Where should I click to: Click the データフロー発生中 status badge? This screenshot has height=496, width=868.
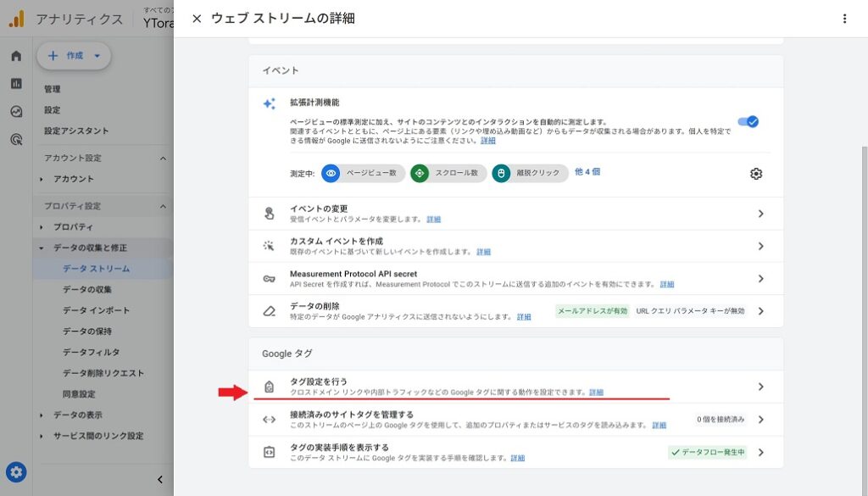(708, 452)
